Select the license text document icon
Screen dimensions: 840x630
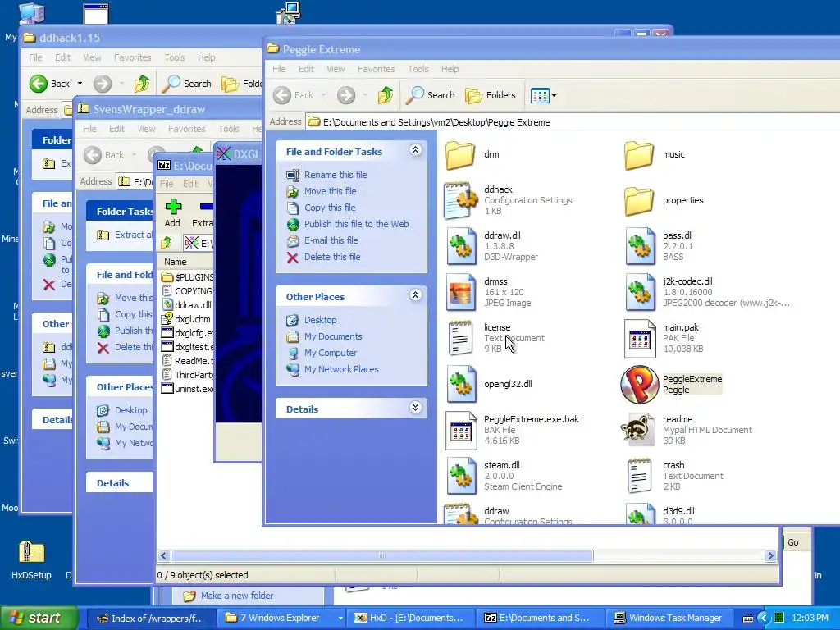(x=461, y=338)
